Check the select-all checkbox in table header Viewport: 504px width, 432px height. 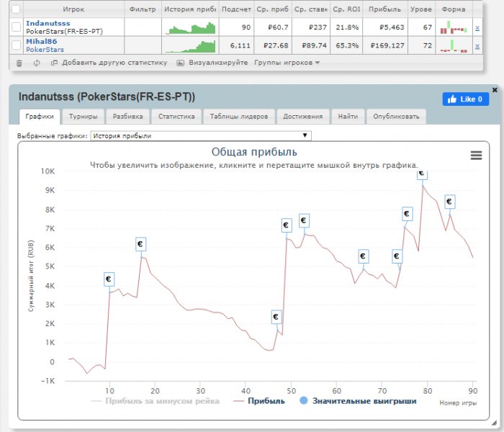[16, 9]
